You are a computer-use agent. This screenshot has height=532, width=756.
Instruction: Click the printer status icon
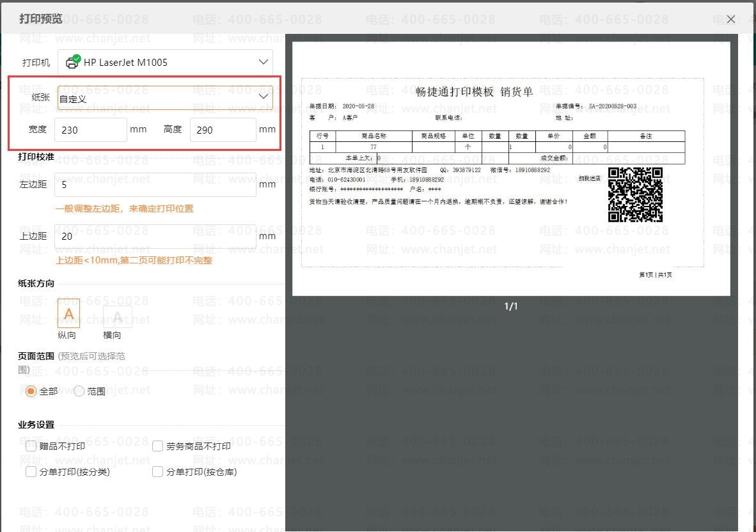(74, 61)
